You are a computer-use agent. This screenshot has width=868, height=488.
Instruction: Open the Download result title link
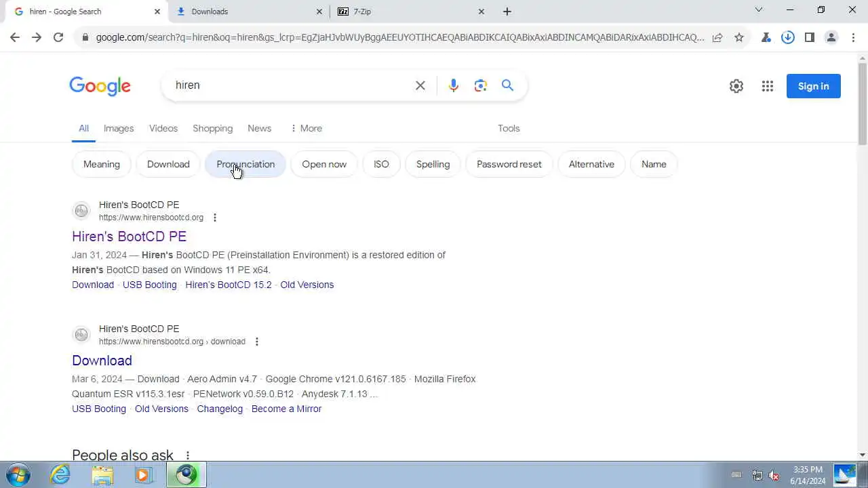[x=102, y=361]
